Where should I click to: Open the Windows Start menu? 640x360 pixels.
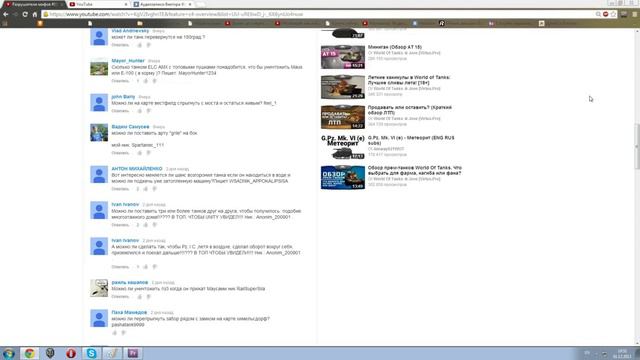pyautogui.click(x=9, y=353)
